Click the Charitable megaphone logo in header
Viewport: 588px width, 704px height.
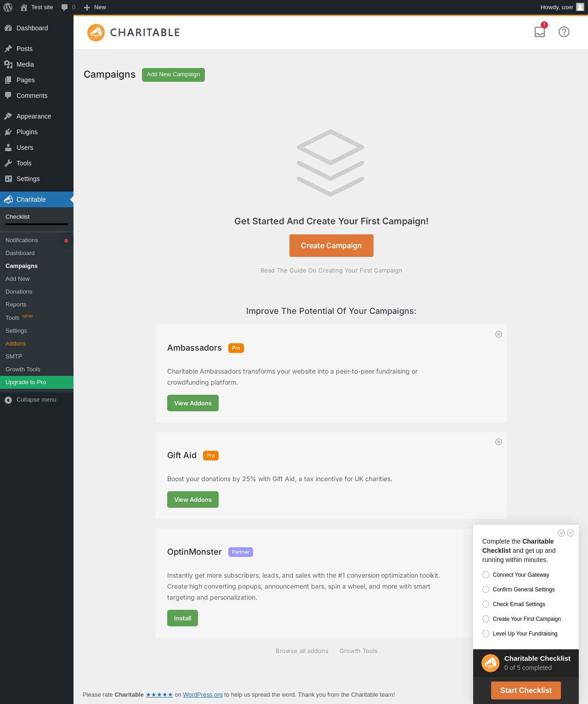(x=96, y=33)
